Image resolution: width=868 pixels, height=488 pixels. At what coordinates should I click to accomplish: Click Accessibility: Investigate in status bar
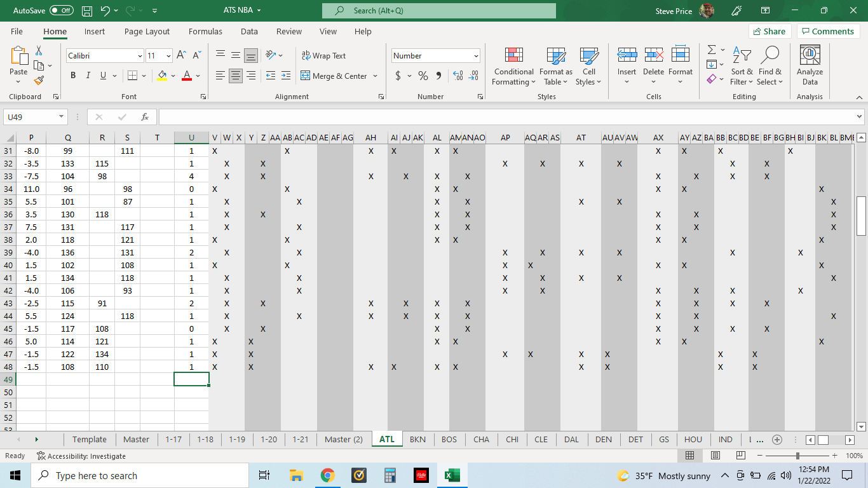click(81, 456)
